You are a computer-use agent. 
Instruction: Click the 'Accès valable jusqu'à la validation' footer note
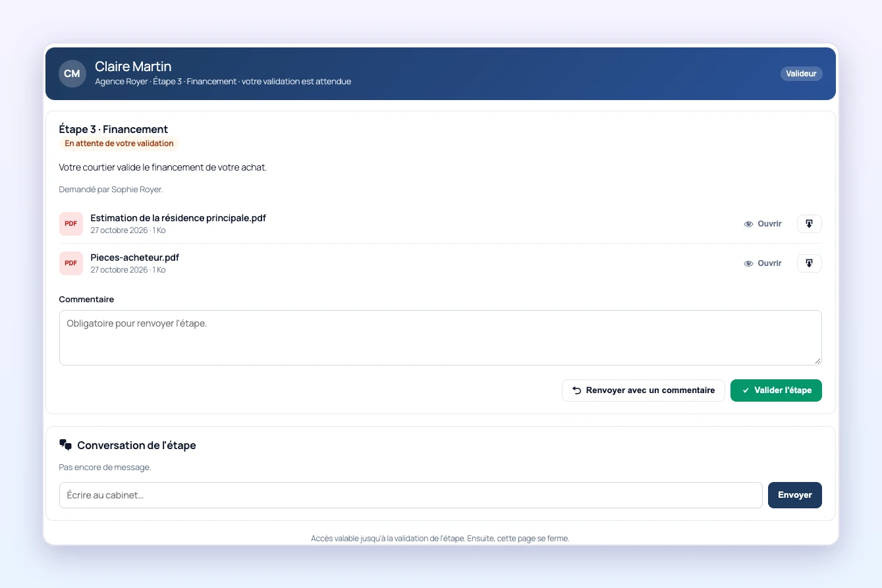(x=440, y=539)
